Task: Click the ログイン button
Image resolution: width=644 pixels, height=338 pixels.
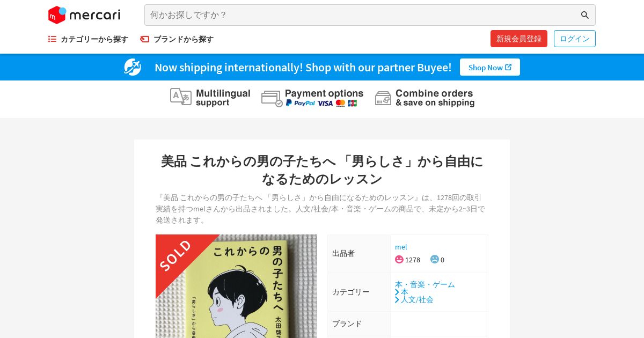Action: point(575,39)
